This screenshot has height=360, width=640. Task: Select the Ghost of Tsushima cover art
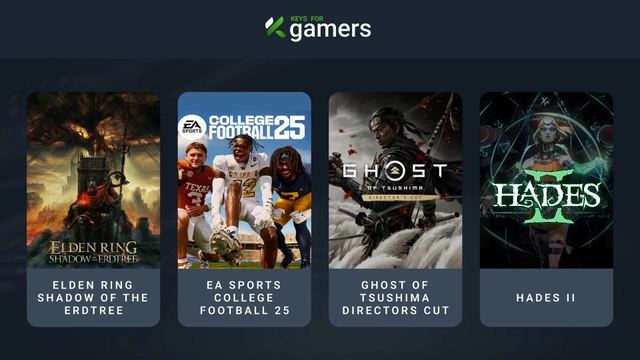pos(396,180)
